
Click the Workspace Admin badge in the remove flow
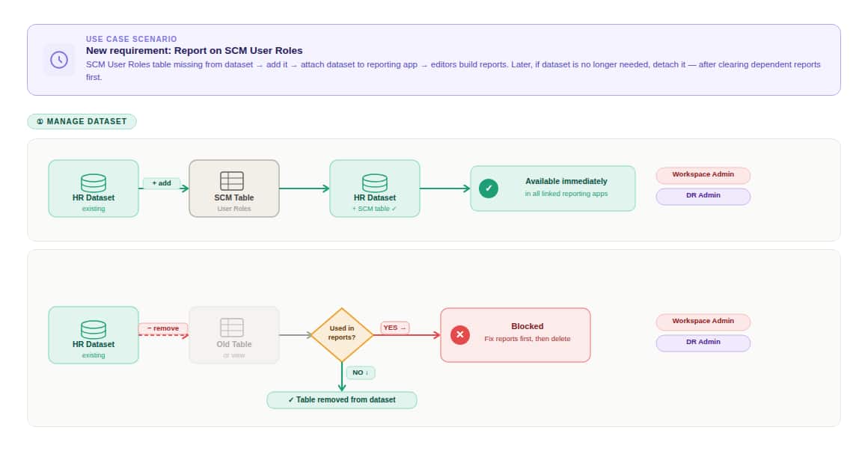[703, 322]
